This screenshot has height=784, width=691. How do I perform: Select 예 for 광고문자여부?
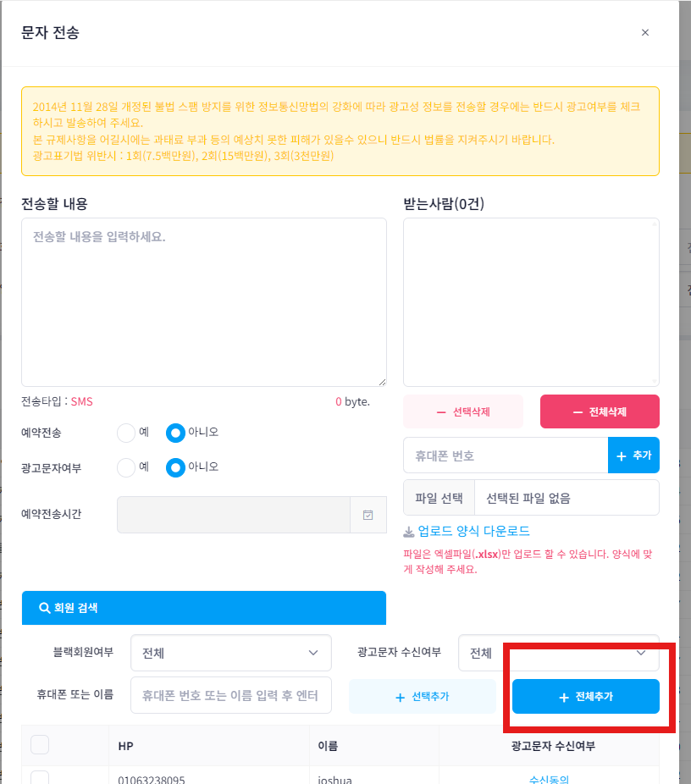pyautogui.click(x=126, y=467)
